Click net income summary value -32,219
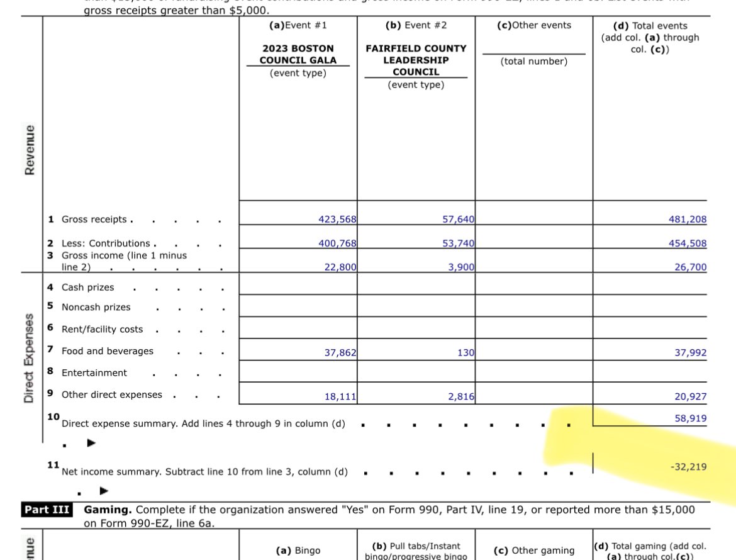Image resolution: width=736 pixels, height=560 pixels. tap(688, 467)
